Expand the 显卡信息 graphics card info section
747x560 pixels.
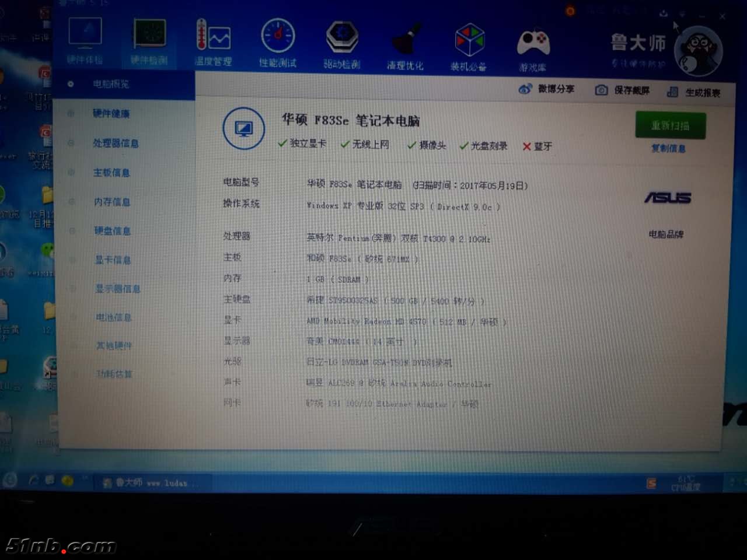[112, 260]
